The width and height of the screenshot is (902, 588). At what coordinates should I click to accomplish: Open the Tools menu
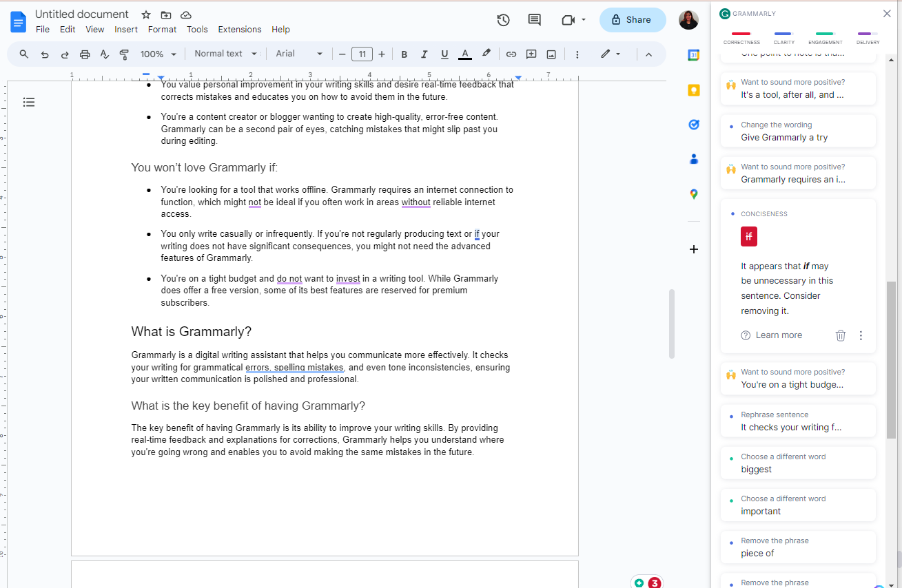click(x=197, y=30)
